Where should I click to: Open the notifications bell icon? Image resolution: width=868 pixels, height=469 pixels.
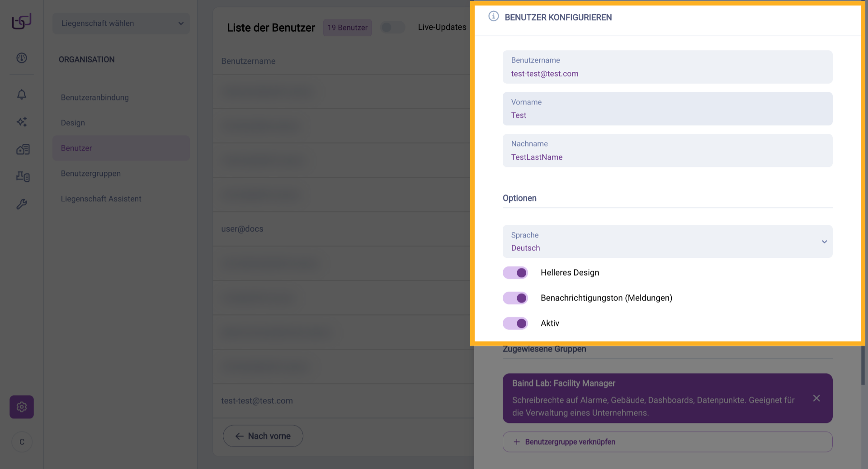click(22, 94)
